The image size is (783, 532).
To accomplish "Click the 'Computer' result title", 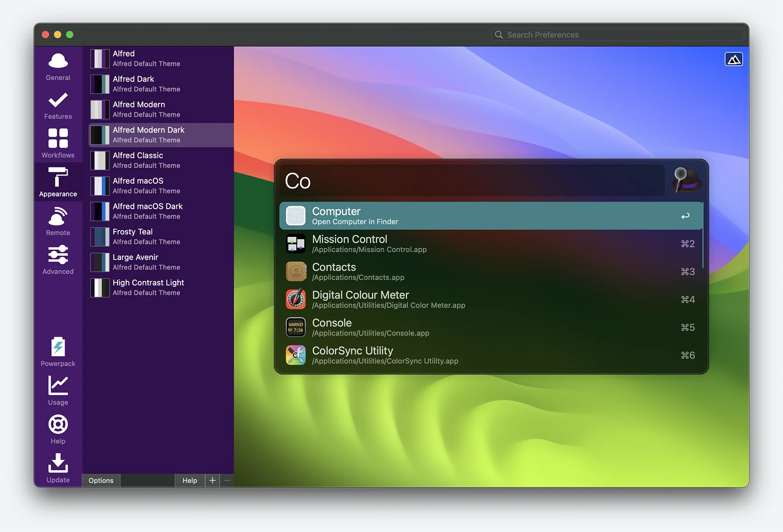I will tap(336, 211).
